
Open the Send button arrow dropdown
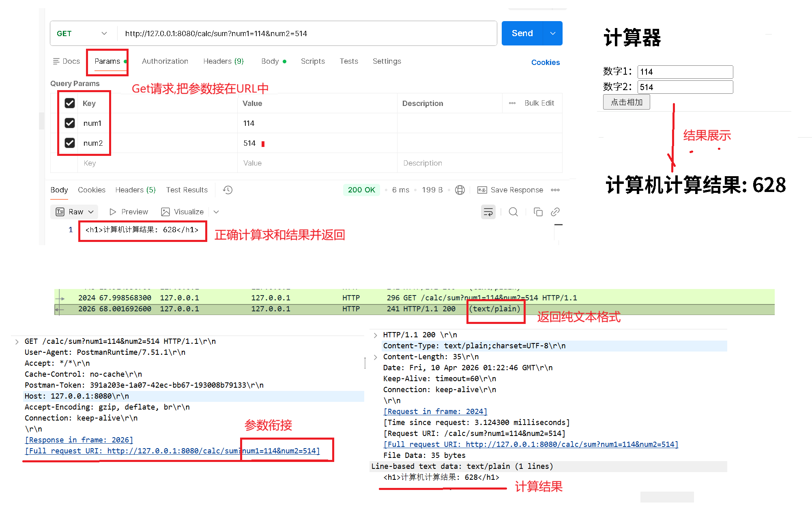[552, 33]
